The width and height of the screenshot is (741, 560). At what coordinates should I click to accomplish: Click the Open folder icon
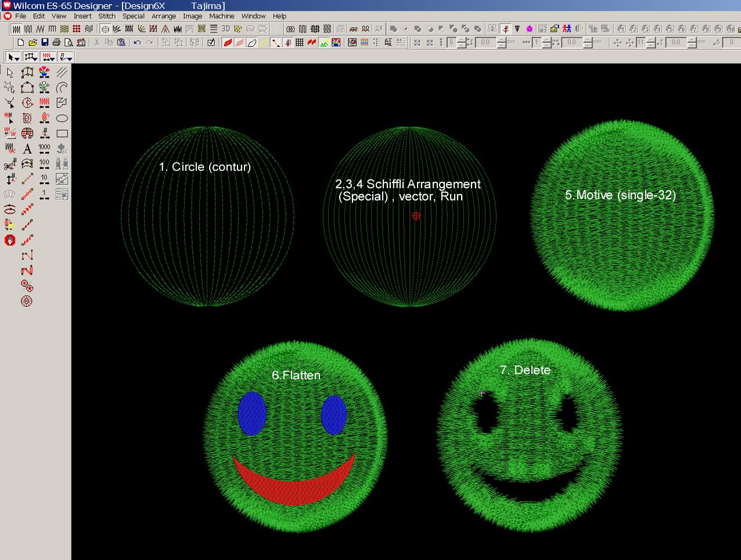point(33,42)
